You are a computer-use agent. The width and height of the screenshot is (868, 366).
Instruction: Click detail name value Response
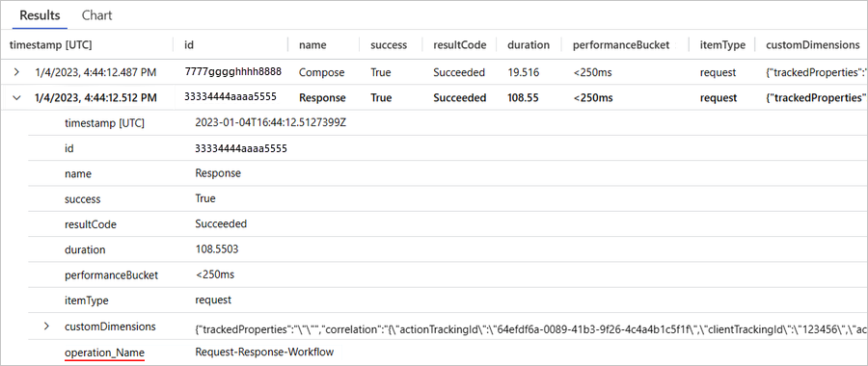coord(218,173)
